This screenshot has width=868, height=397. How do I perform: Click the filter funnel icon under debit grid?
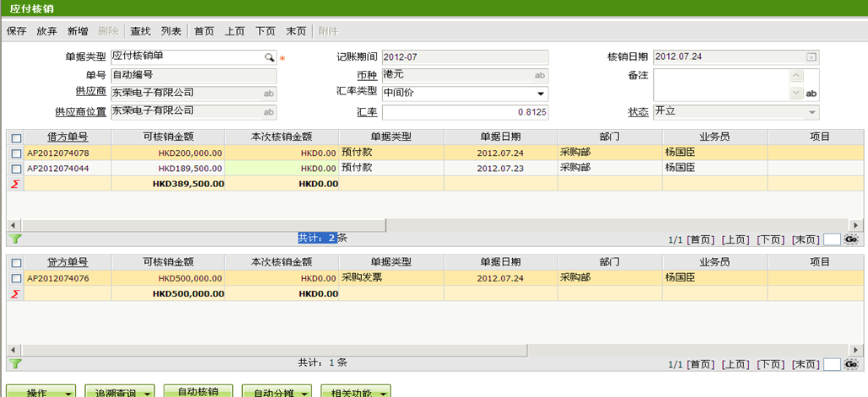click(x=15, y=239)
